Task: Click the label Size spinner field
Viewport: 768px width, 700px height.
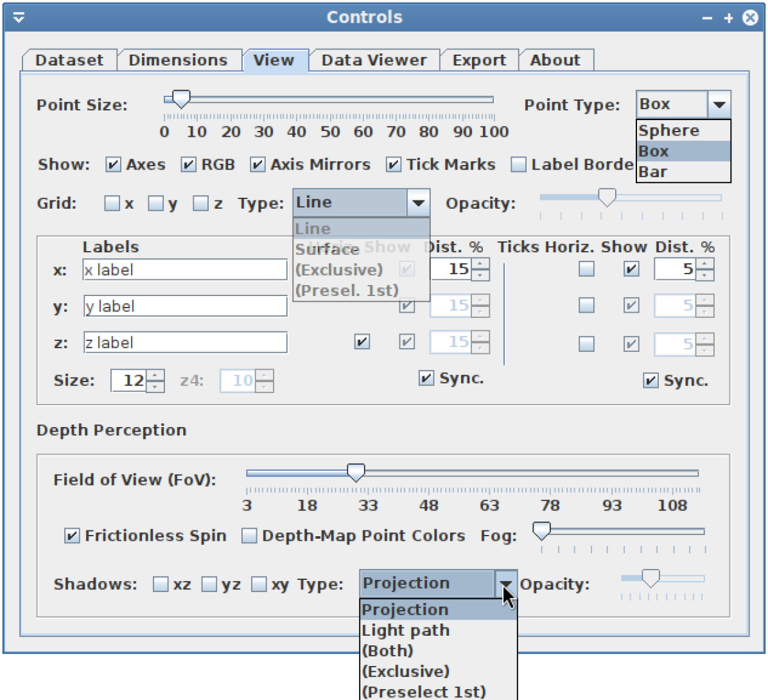Action: [x=130, y=381]
